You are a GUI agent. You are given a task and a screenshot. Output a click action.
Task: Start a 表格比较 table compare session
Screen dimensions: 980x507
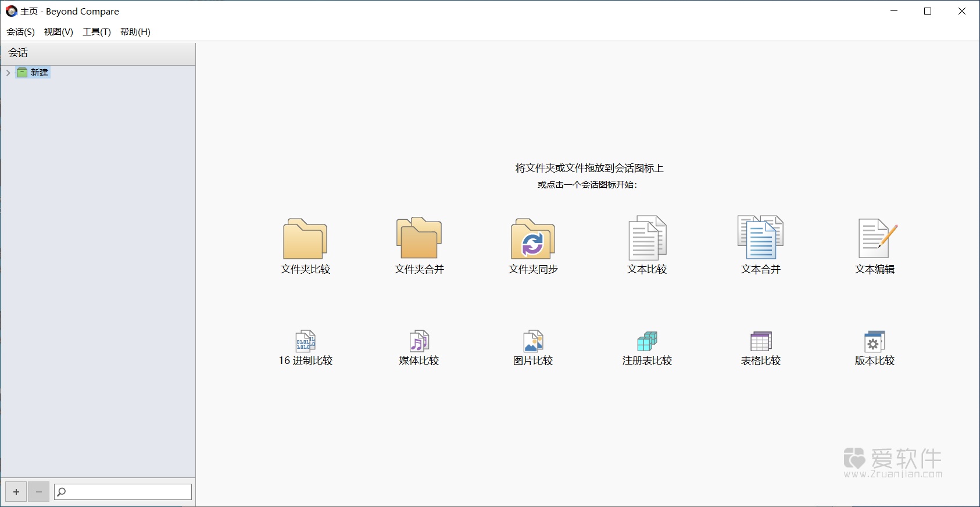[761, 341]
